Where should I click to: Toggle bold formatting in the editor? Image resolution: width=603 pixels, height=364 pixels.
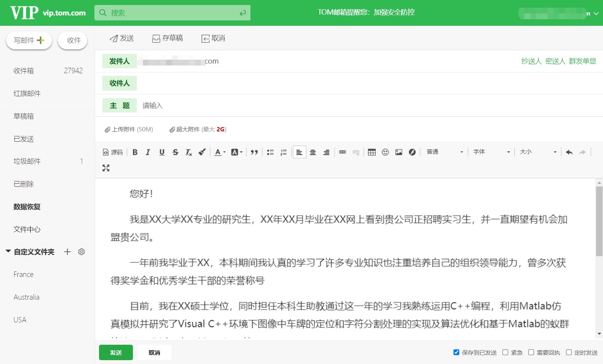(x=134, y=152)
